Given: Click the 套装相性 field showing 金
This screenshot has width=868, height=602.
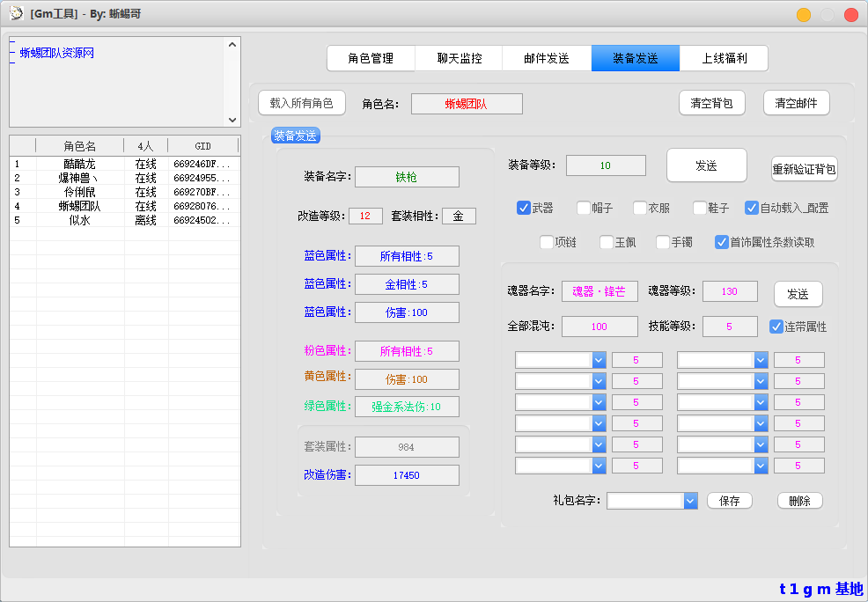Looking at the screenshot, I should [459, 216].
